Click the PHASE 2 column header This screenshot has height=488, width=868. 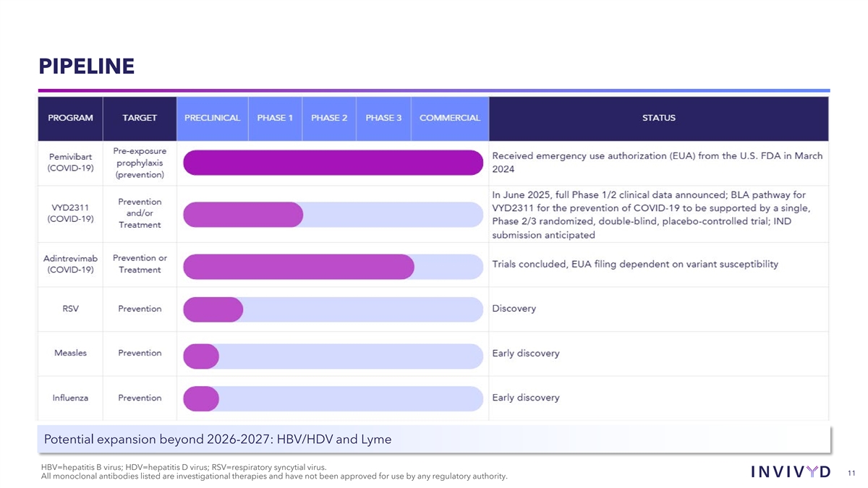[329, 118]
